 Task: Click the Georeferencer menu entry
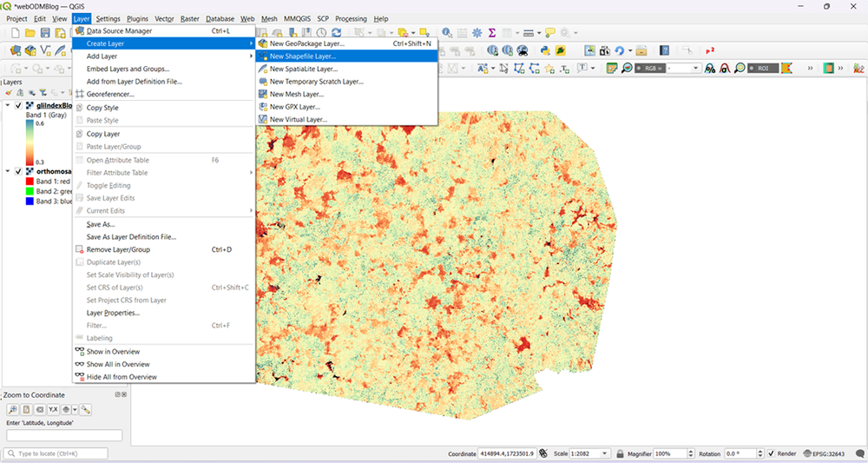pyautogui.click(x=110, y=94)
